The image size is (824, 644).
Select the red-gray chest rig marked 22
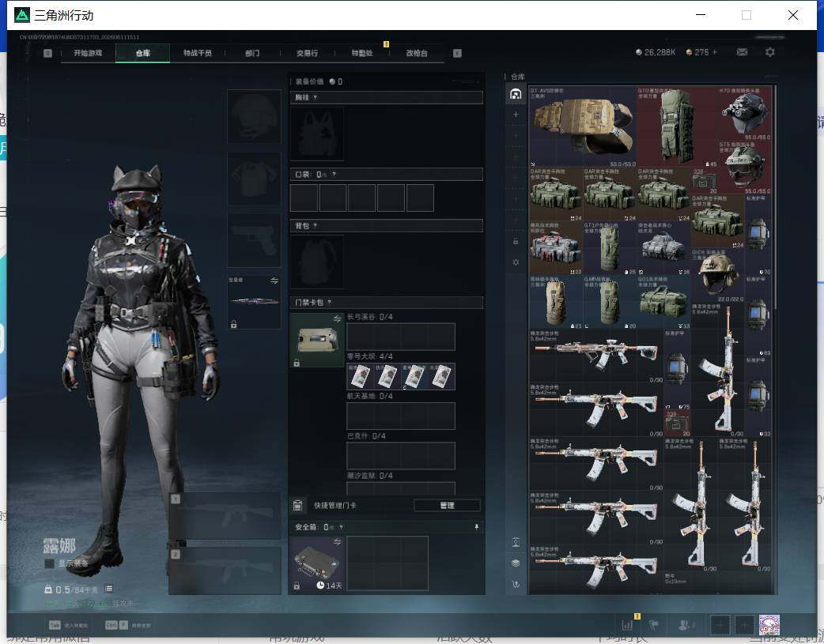coord(556,248)
